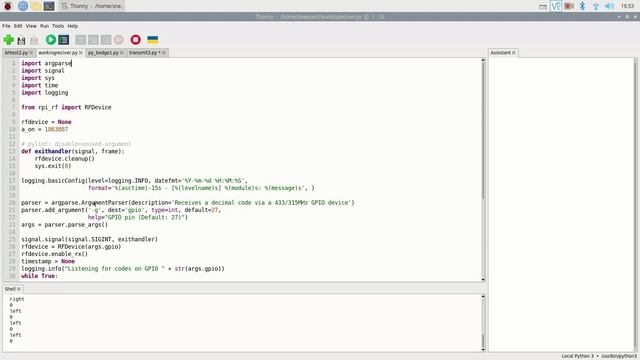Click the screen recorder tray icon

(x=569, y=6)
